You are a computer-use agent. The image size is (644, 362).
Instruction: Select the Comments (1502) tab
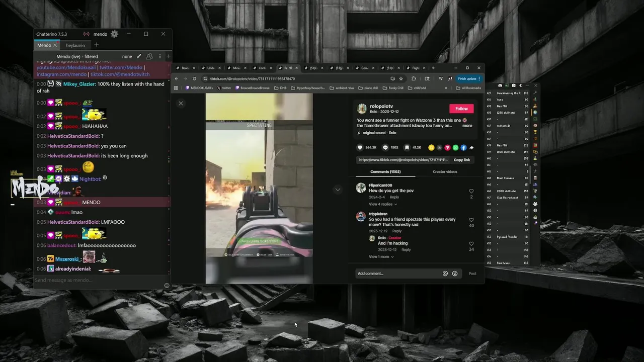tap(385, 171)
